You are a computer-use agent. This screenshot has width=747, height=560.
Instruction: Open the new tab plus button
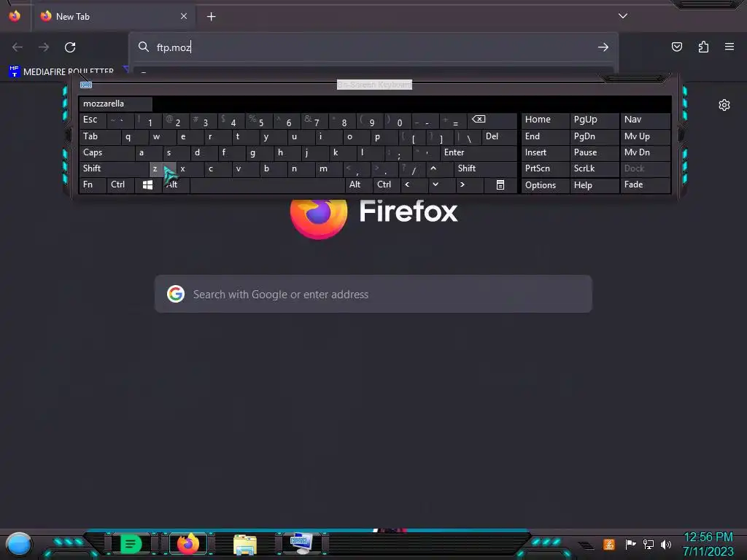pyautogui.click(x=211, y=17)
